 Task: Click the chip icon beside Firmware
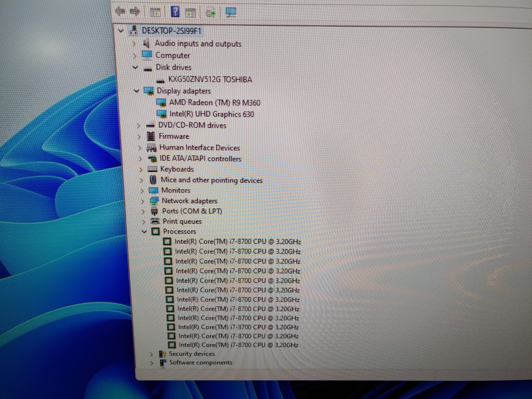tap(151, 136)
